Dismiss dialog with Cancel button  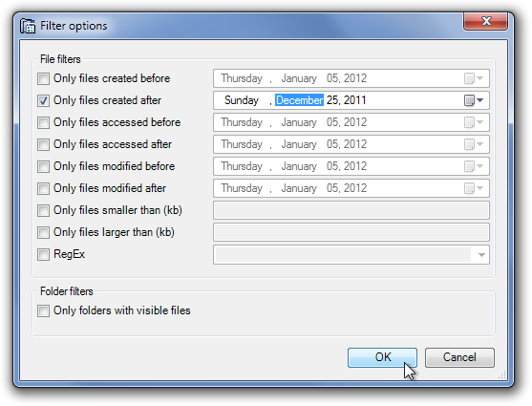(x=459, y=357)
